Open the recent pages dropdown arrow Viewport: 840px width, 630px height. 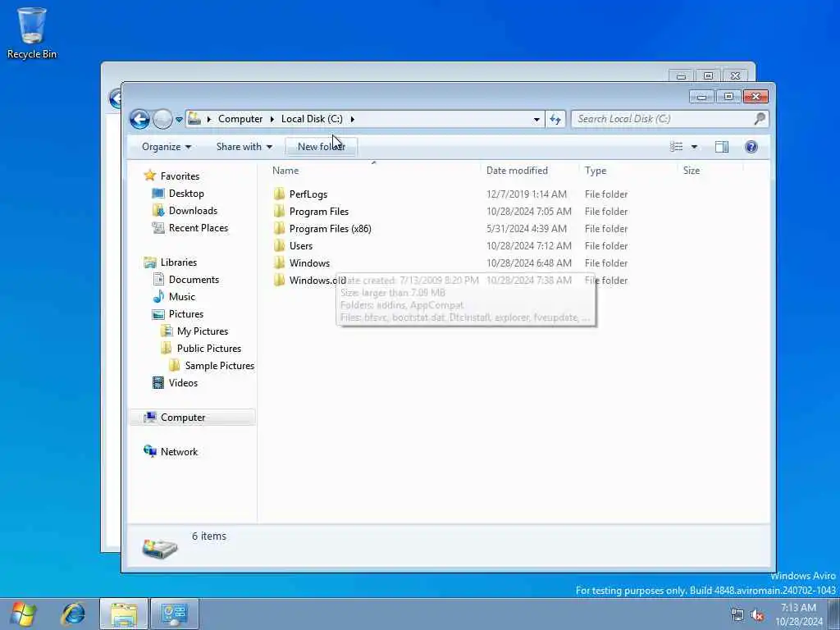click(x=179, y=120)
